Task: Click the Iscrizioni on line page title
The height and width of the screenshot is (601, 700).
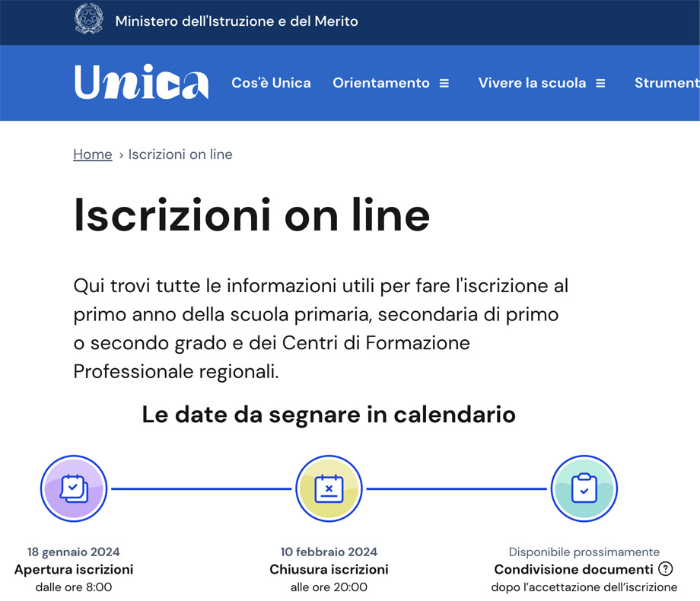Action: point(251,217)
